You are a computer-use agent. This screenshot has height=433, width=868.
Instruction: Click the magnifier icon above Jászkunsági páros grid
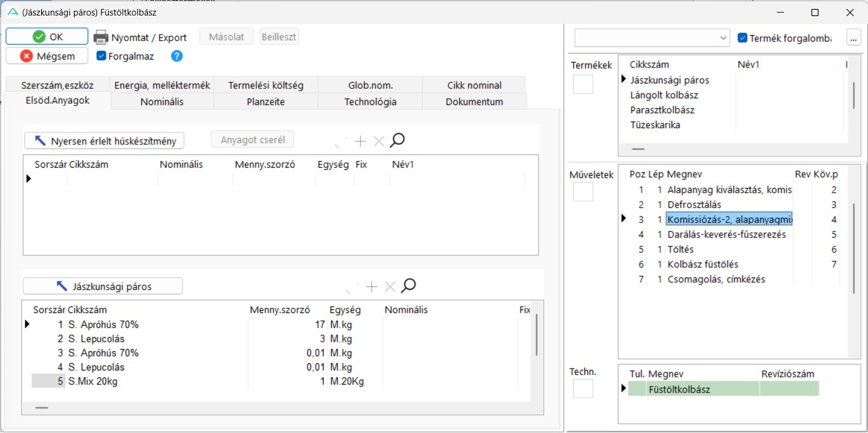[408, 286]
